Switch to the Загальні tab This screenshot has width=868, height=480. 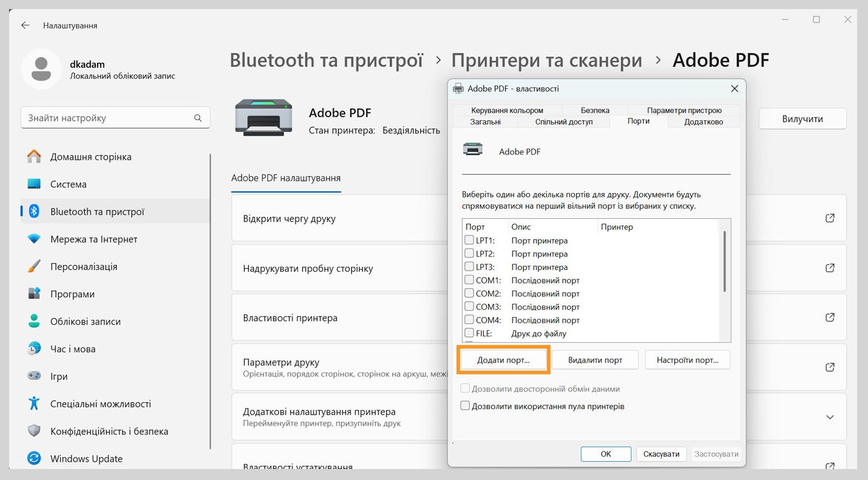tap(484, 121)
